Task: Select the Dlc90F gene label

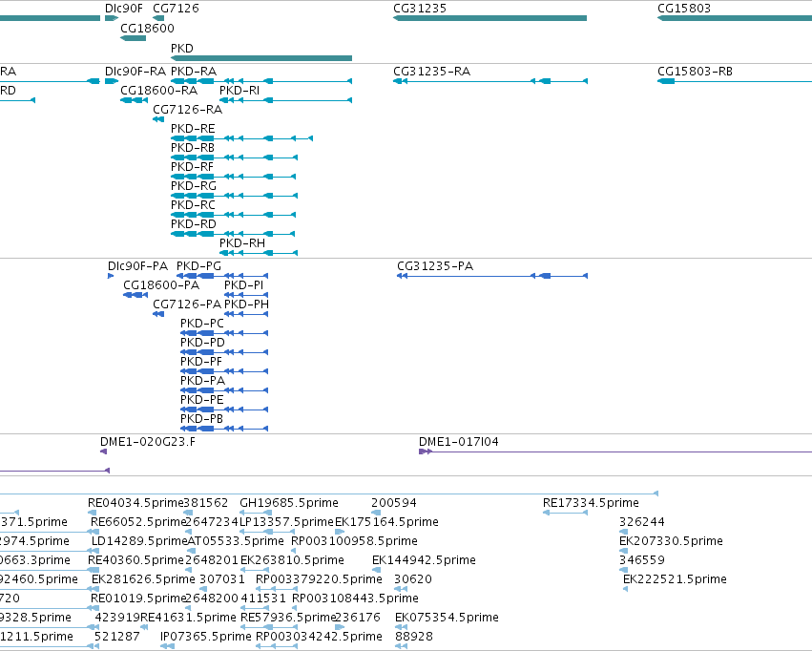Action: (124, 9)
